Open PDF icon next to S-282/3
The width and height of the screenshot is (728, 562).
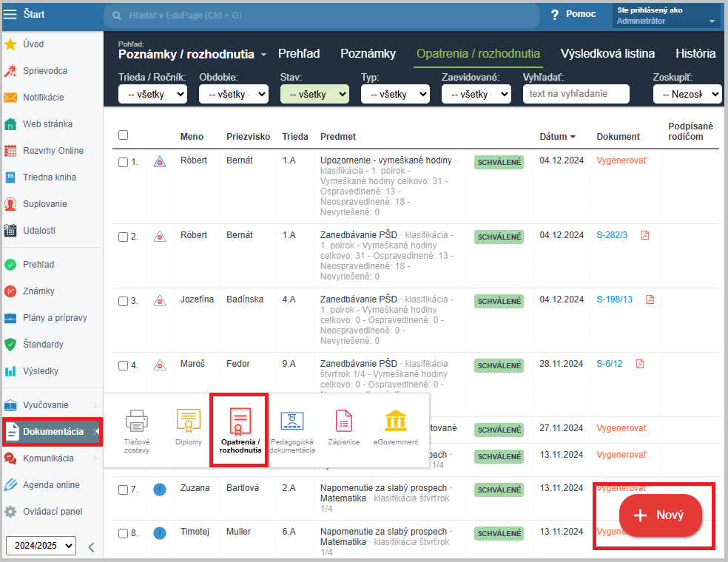(645, 235)
